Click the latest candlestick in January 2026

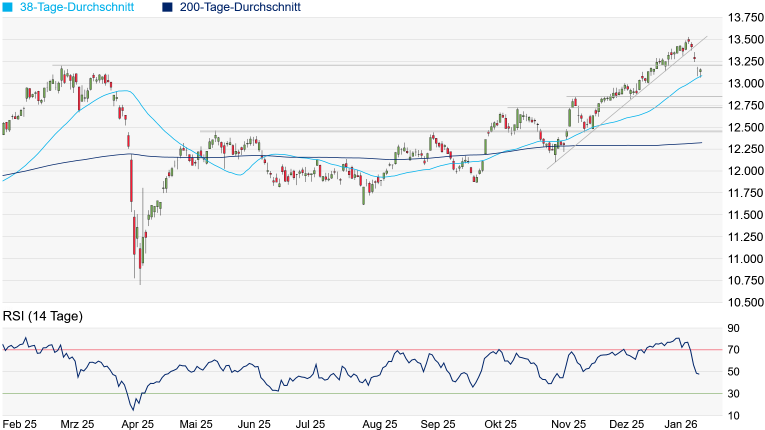pos(700,72)
